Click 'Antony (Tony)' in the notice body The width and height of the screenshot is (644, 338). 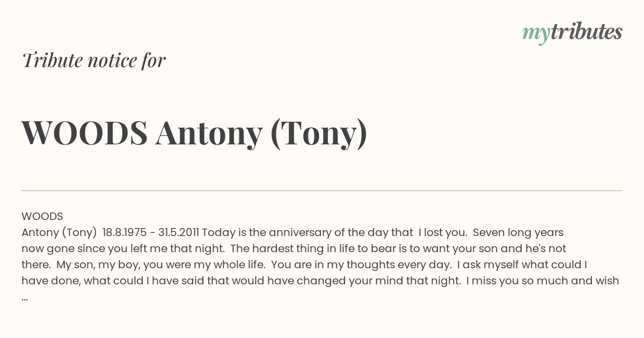click(59, 233)
